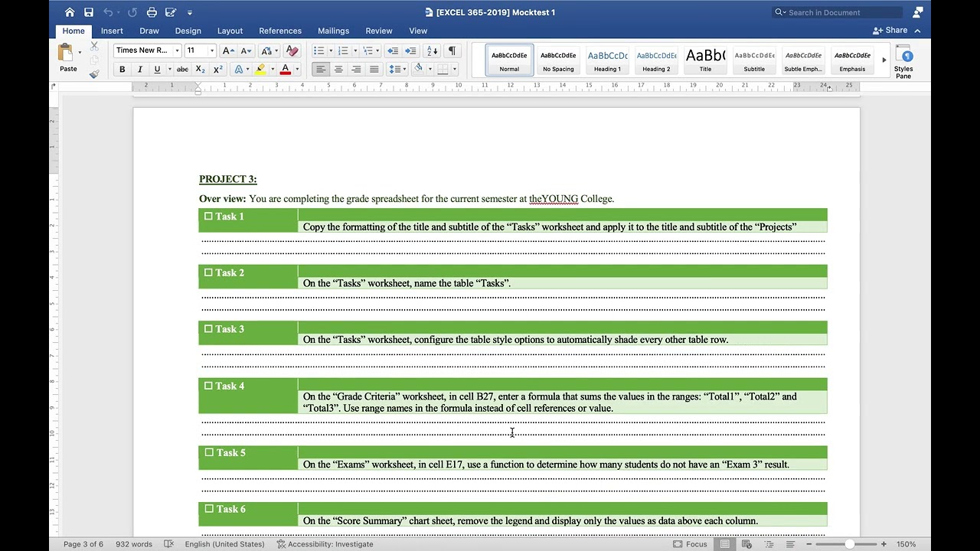980x551 pixels.
Task: Open the Draw tab
Action: [149, 31]
